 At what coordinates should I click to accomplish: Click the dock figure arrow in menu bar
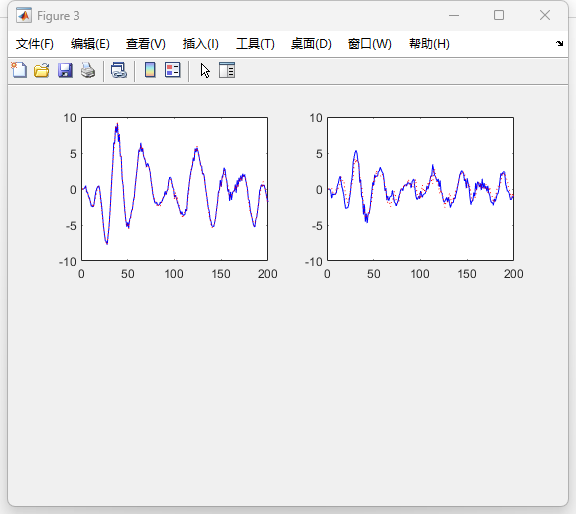(x=559, y=43)
